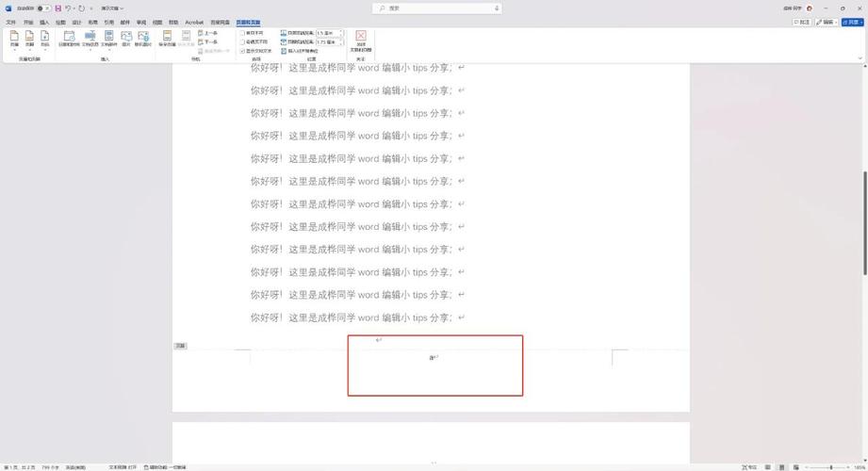Screen dimensions: 868x471
Task: Insert Date and Time into footer
Action: pos(69,39)
